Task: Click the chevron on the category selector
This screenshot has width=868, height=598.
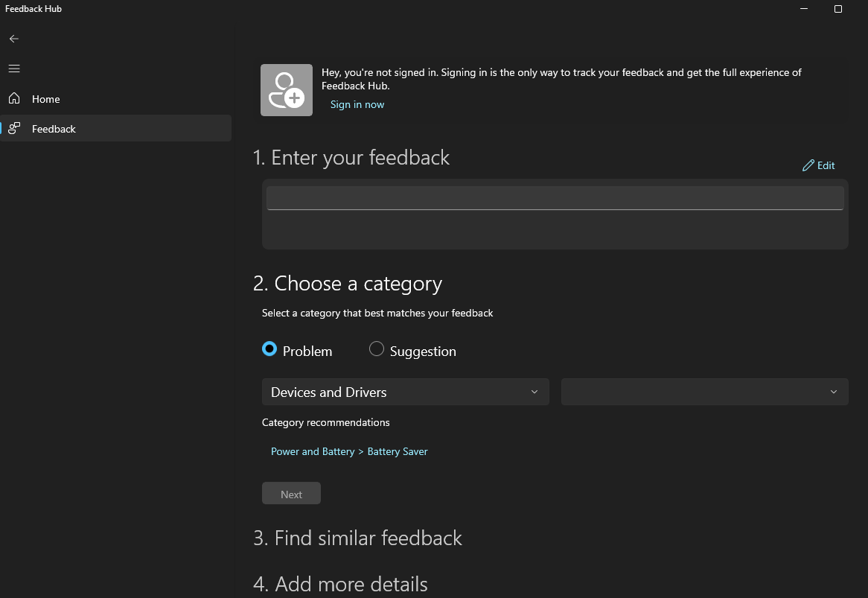Action: pyautogui.click(x=534, y=391)
